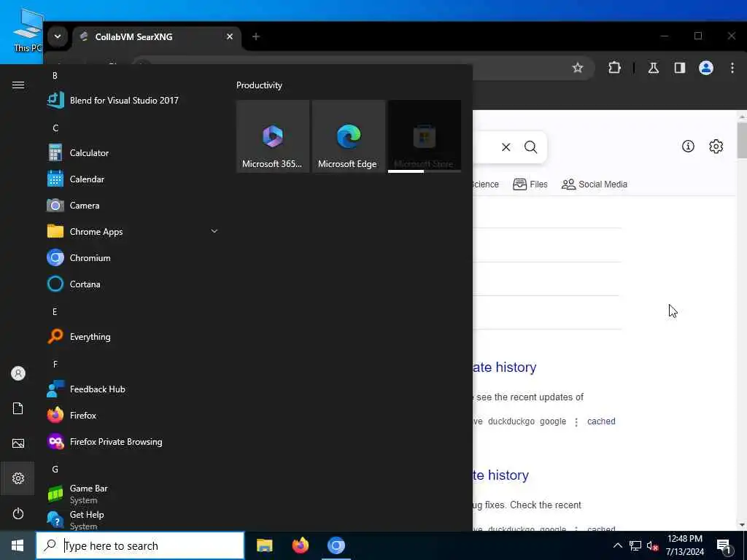Select the CollabVM SearXNG browser tab

[156, 36]
